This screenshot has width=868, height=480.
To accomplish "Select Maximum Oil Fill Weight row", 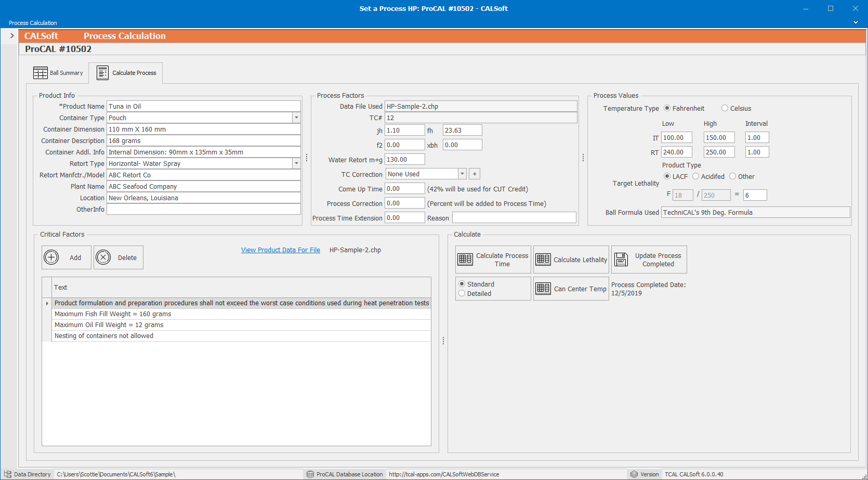I will tap(242, 325).
